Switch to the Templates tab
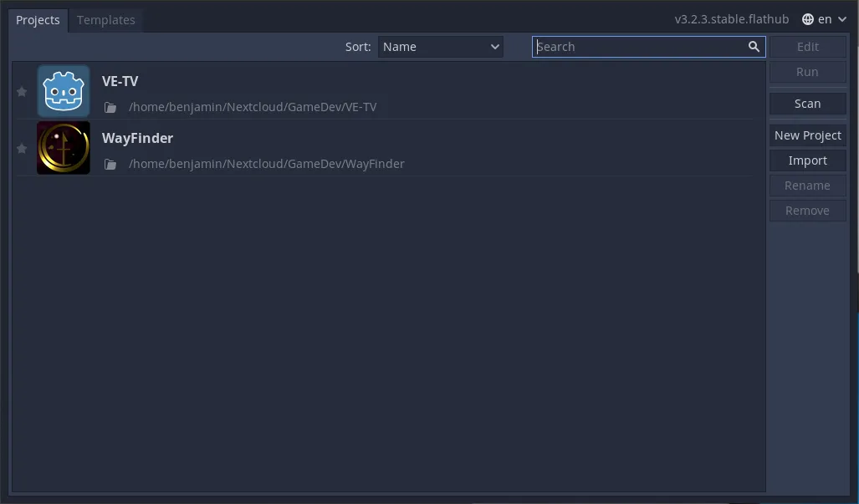Image resolution: width=859 pixels, height=504 pixels. [x=105, y=19]
